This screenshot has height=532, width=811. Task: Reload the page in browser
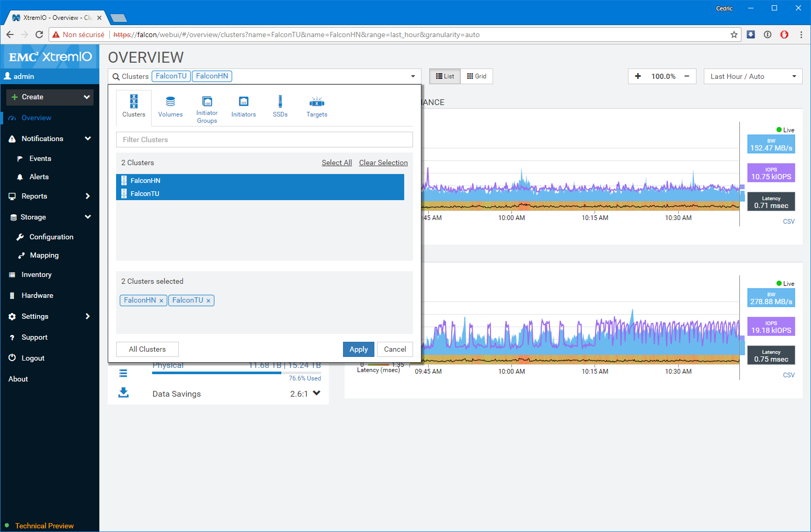39,34
